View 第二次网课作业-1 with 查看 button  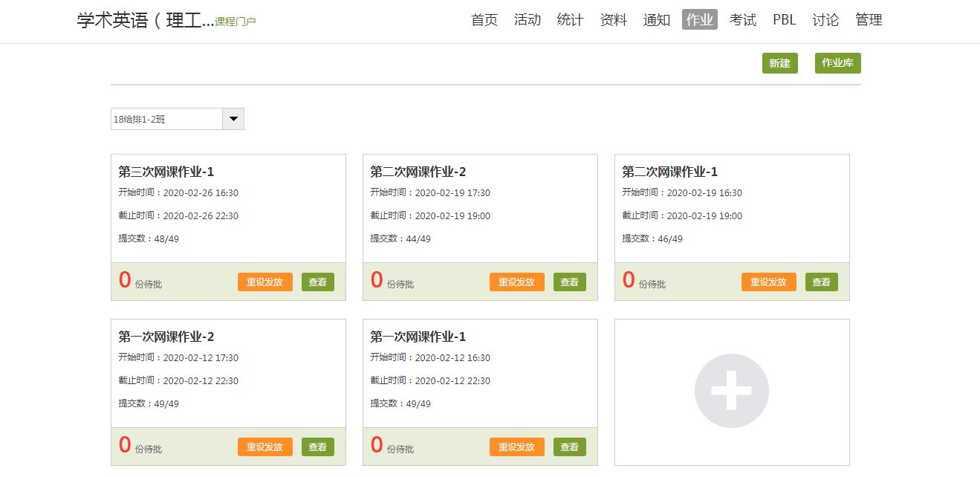(x=821, y=282)
